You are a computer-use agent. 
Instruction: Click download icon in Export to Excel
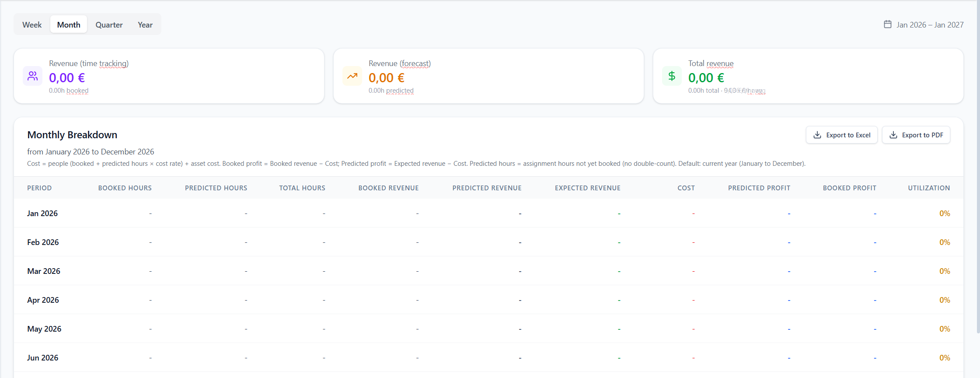(817, 135)
